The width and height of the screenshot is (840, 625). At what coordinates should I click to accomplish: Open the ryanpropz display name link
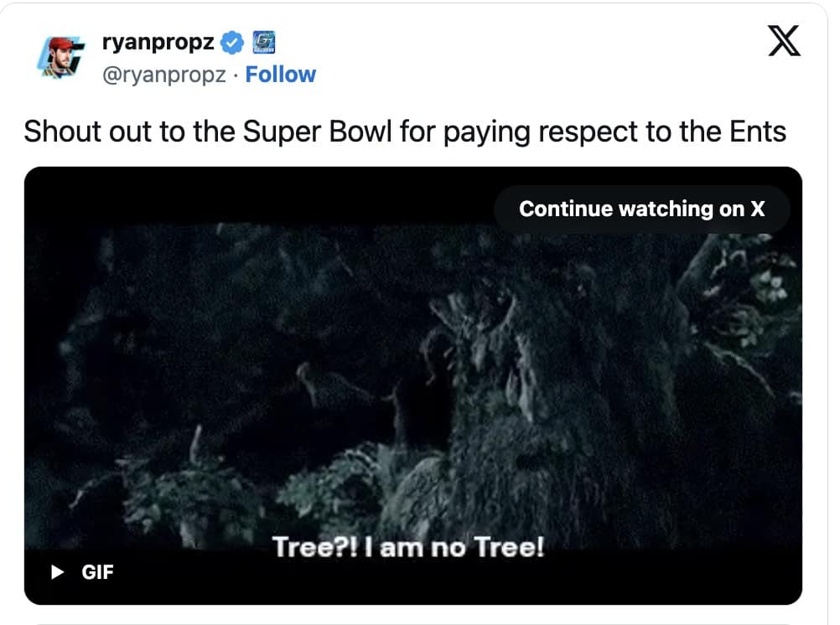[x=158, y=41]
